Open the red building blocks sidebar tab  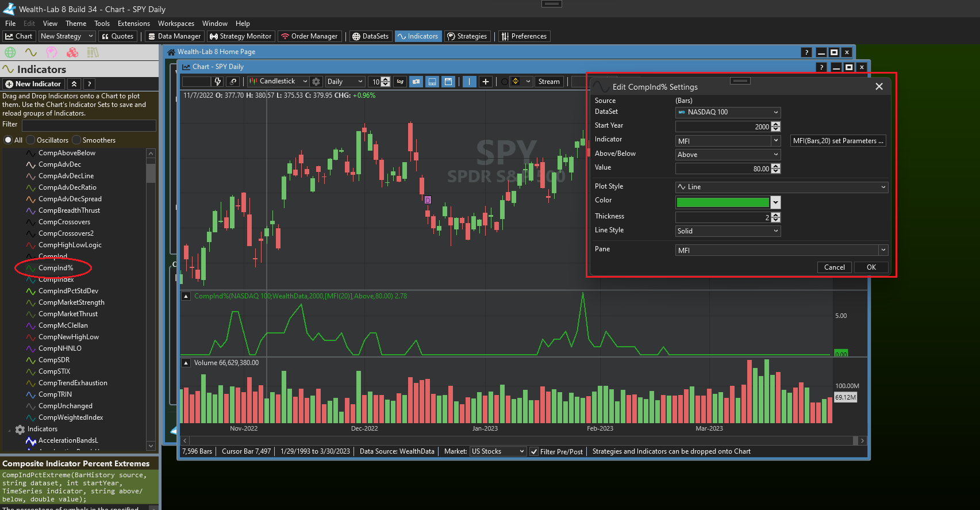pyautogui.click(x=72, y=52)
